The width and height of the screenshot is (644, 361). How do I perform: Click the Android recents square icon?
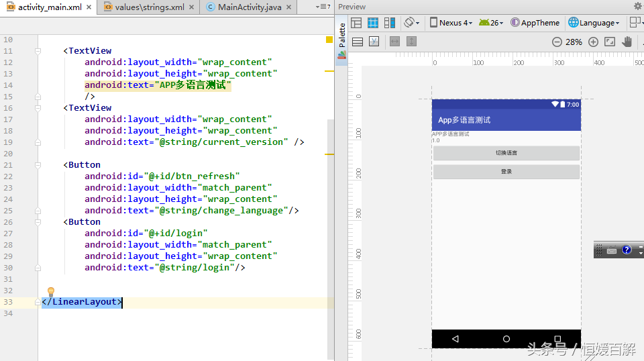pos(557,339)
